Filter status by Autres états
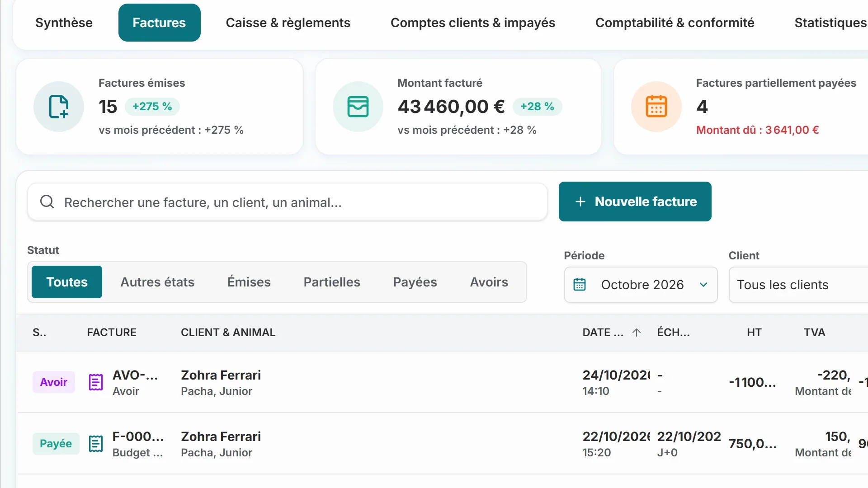 (x=157, y=282)
